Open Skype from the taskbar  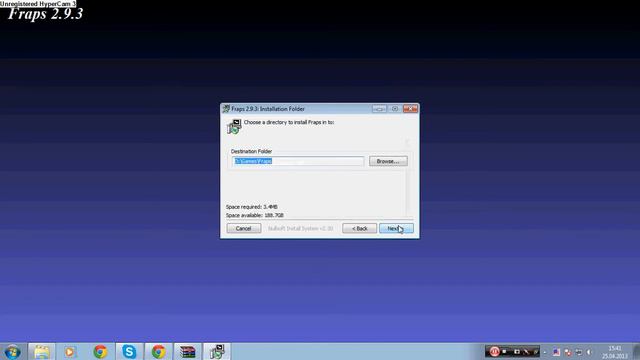129,351
